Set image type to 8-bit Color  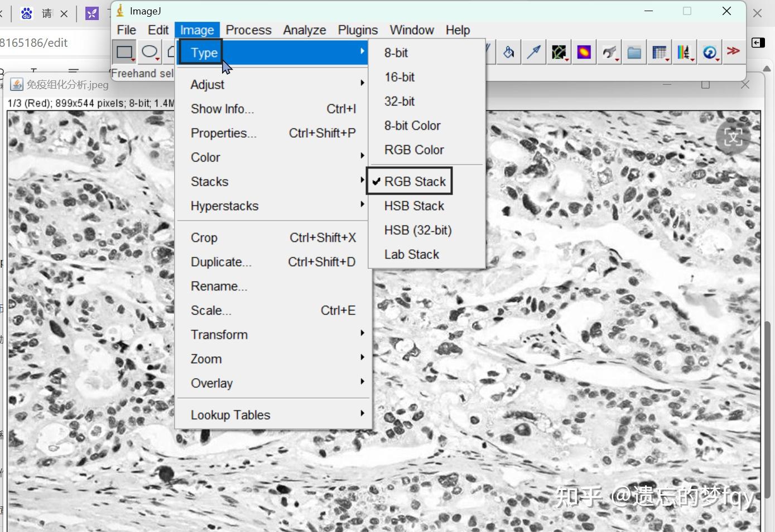(426, 125)
